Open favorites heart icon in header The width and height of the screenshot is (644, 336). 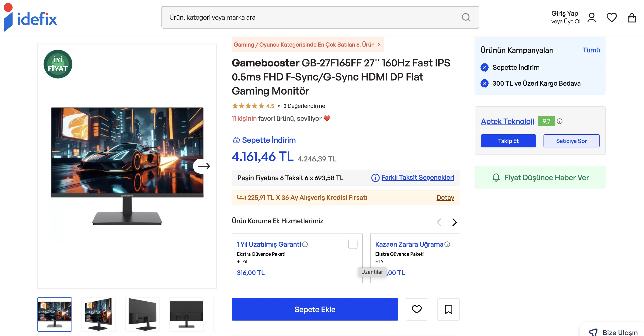612,18
